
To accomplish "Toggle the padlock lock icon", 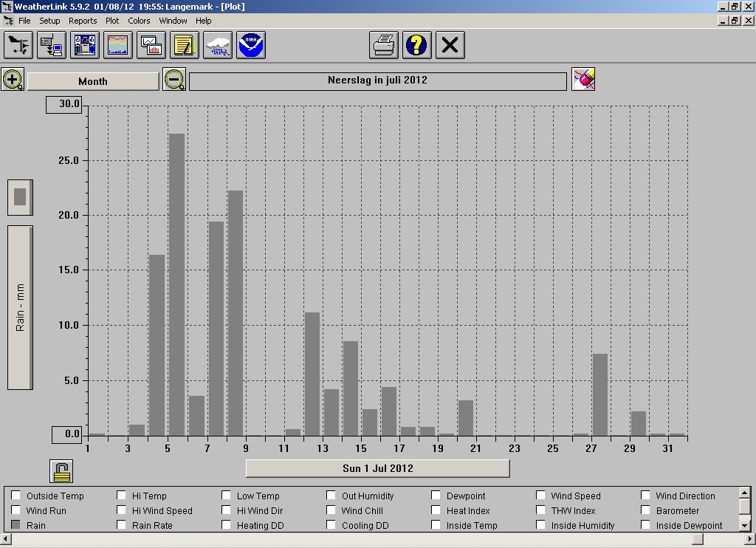I will (61, 471).
